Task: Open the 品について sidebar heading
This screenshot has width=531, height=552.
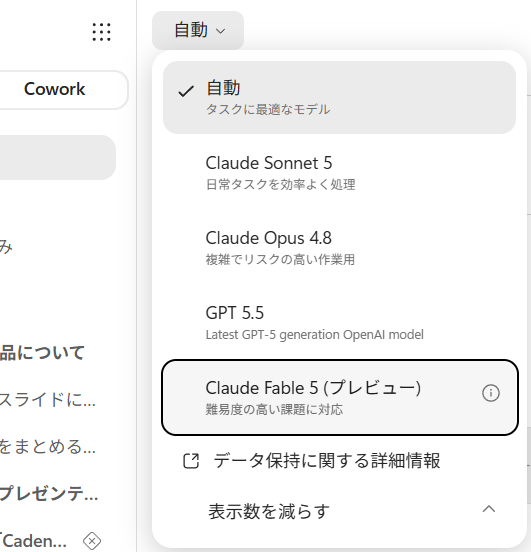Action: 42,353
